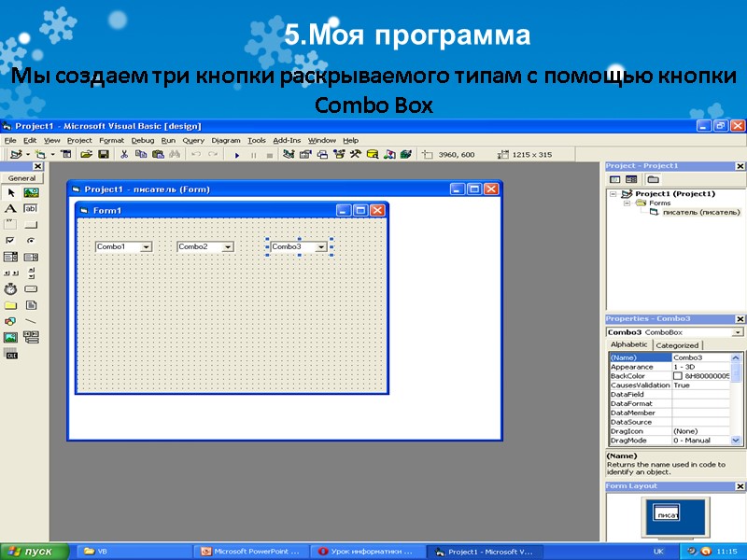Open the Windows пуск Start button
747x560 pixels.
(x=35, y=552)
